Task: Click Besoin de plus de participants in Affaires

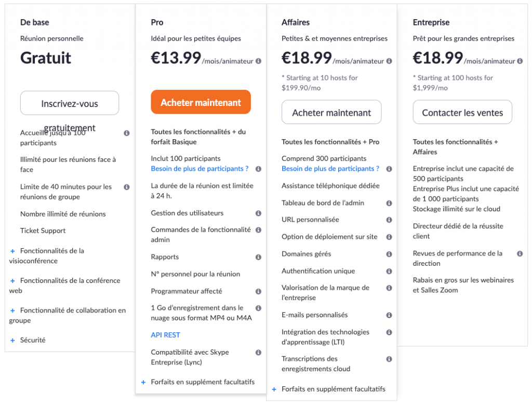Action: [x=330, y=169]
